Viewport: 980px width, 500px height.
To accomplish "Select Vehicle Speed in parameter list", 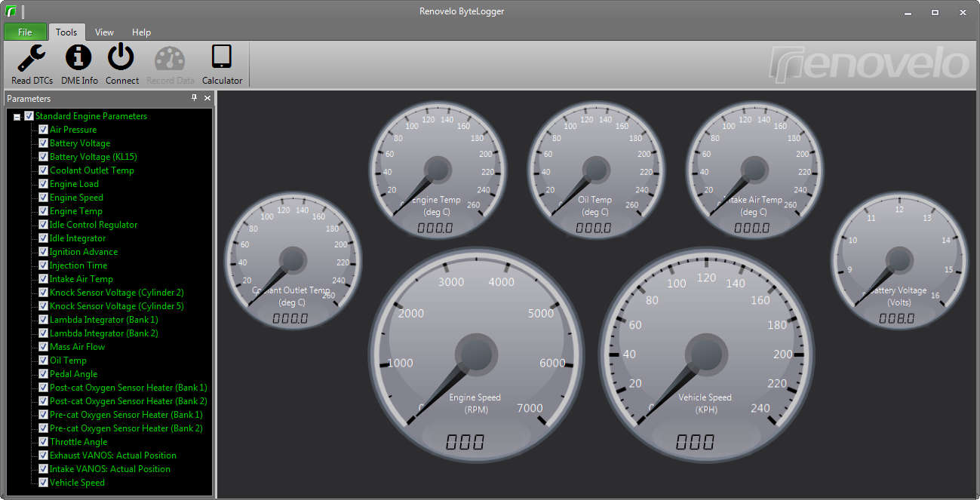I will (x=77, y=483).
